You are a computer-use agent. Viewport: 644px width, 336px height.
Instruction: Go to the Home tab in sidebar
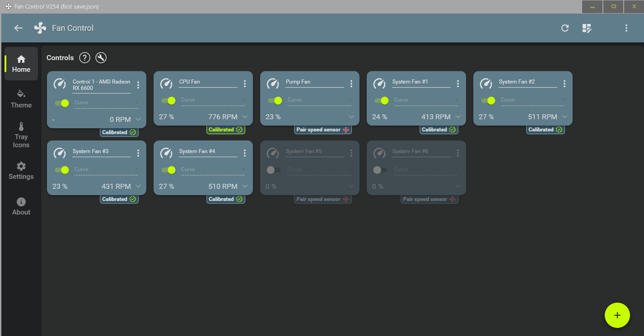click(21, 64)
